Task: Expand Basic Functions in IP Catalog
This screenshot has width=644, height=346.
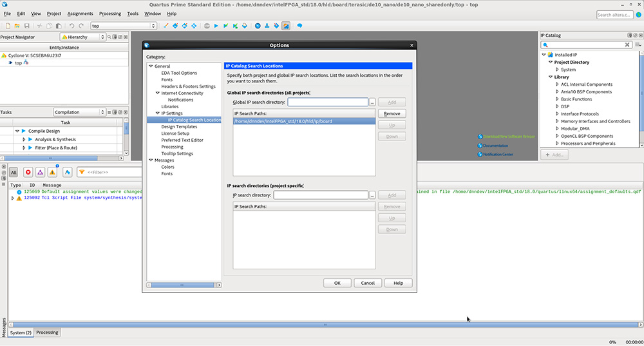Action: [557, 99]
